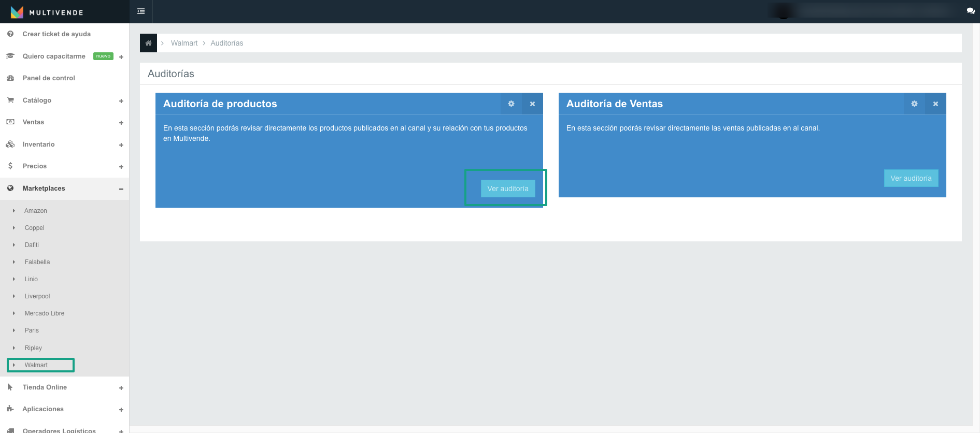Click Ver auditoría for sales audit
Image resolution: width=980 pixels, height=433 pixels.
[x=911, y=178]
